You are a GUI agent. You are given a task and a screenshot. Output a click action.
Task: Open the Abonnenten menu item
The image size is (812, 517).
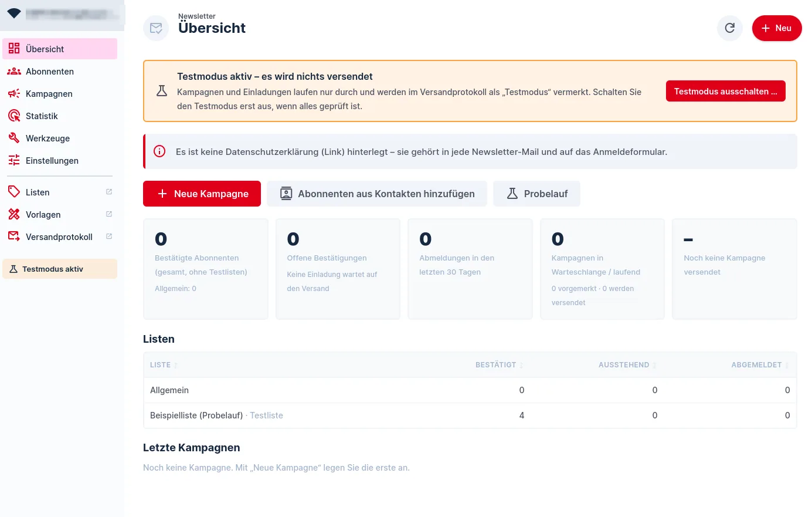[60, 71]
